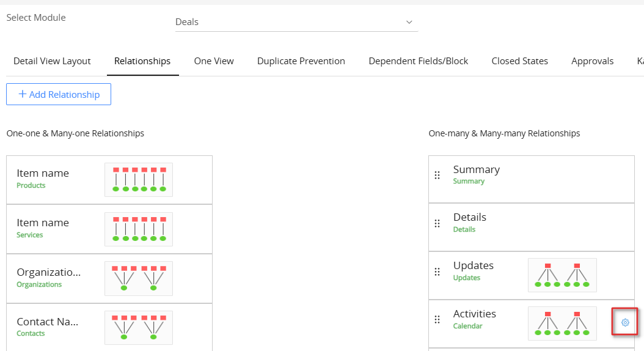Click drag handle beside Details relationship
644x351 pixels.
pyautogui.click(x=437, y=224)
